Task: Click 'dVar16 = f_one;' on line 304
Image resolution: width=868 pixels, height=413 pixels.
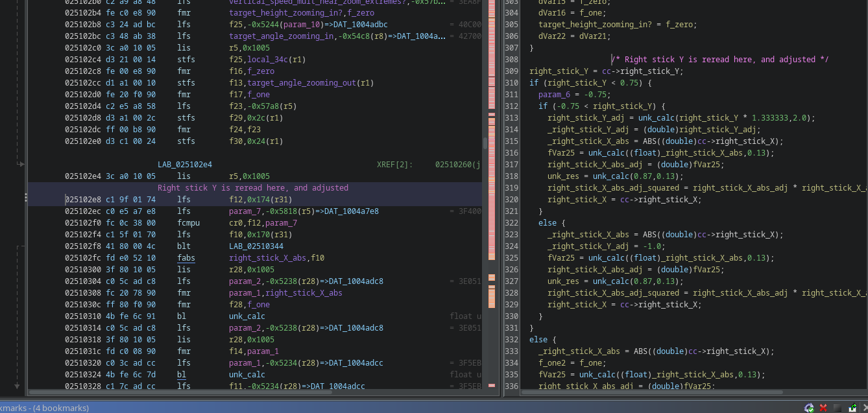Action: [x=572, y=13]
